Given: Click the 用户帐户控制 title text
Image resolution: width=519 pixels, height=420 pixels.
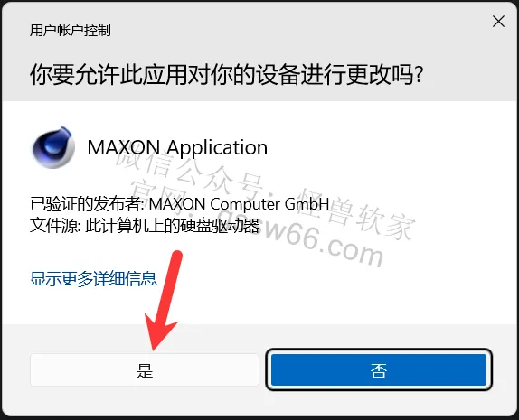Looking at the screenshot, I should [71, 31].
